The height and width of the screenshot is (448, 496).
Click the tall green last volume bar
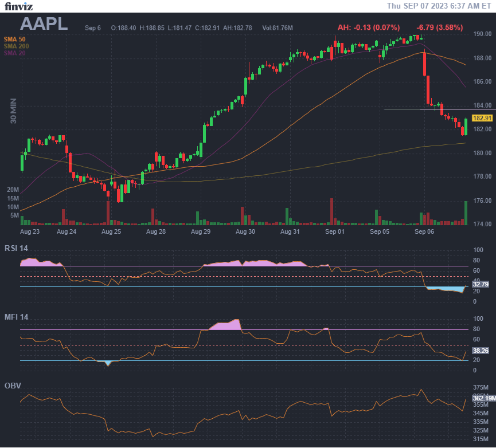[466, 213]
